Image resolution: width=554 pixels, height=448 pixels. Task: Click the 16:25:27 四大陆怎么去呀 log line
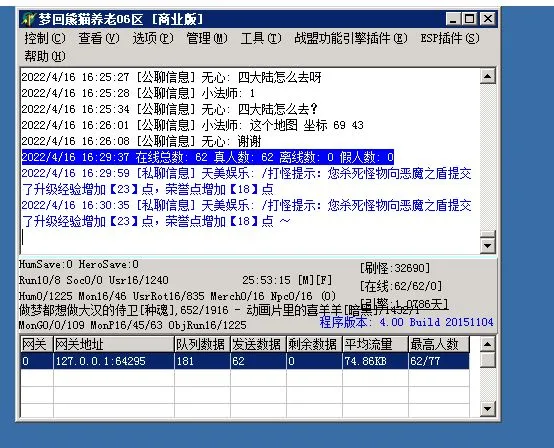[x=171, y=77]
